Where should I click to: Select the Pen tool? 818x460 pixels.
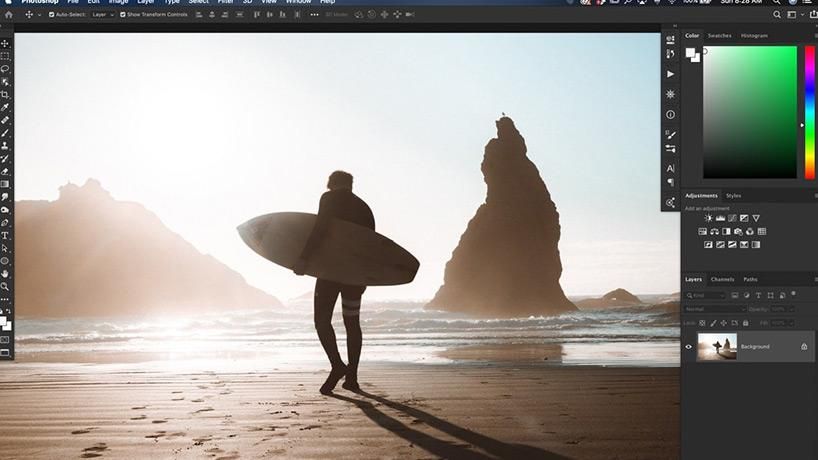[5, 223]
